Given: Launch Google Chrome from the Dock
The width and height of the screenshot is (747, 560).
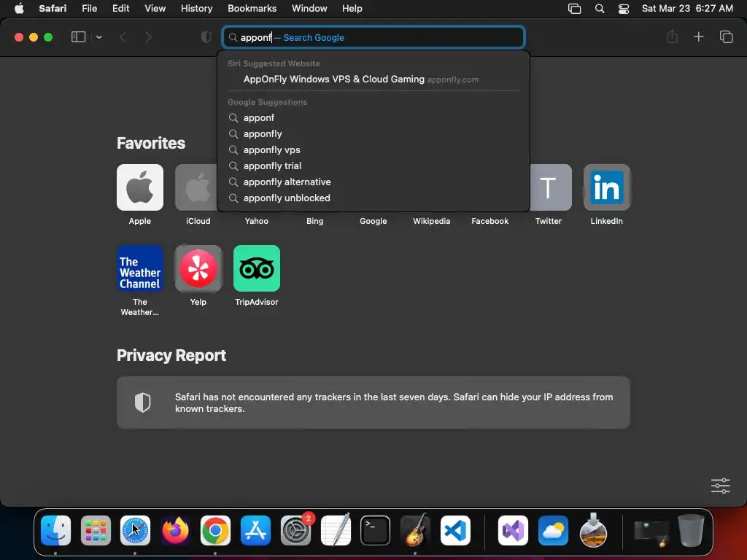Looking at the screenshot, I should click(215, 531).
